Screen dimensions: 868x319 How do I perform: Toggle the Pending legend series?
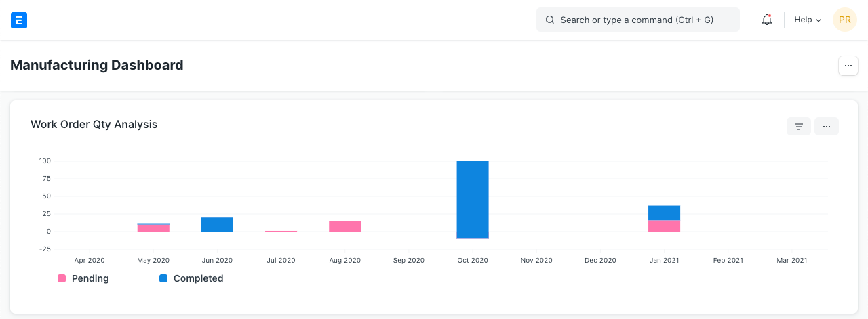pyautogui.click(x=90, y=278)
